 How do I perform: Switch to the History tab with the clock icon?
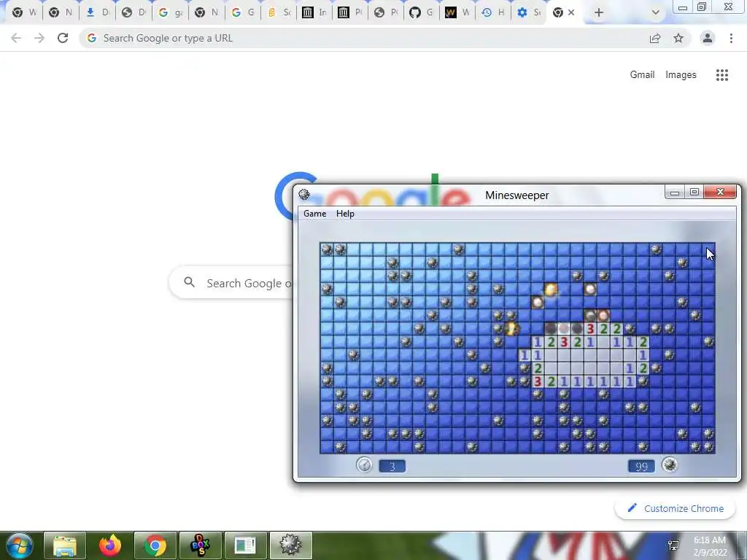point(494,12)
